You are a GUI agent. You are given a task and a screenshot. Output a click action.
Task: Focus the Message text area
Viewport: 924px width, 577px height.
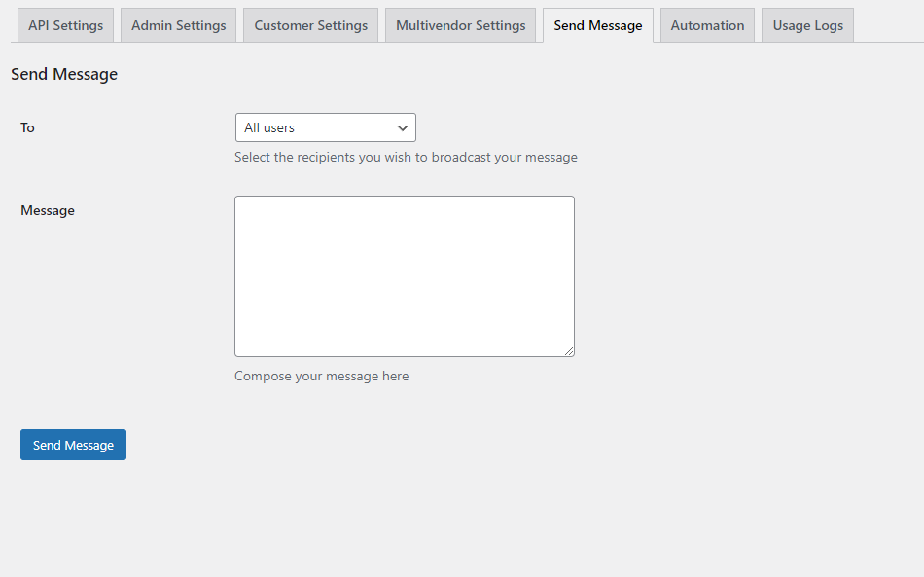pyautogui.click(x=404, y=276)
